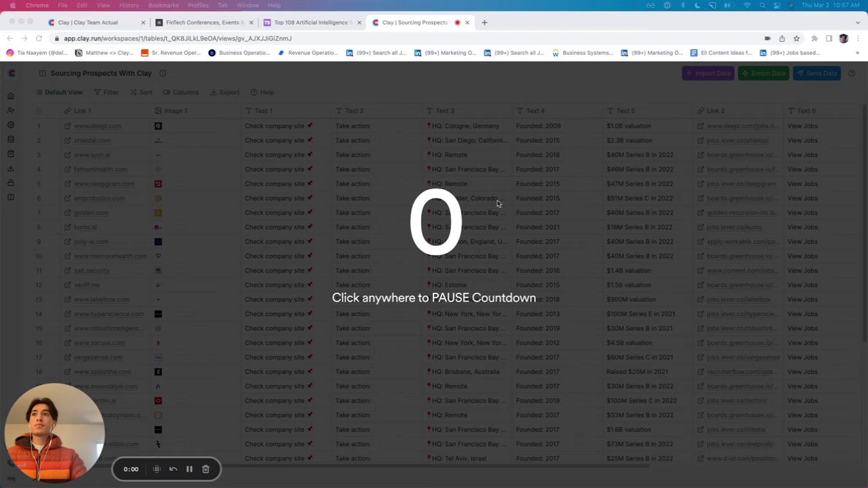The height and width of the screenshot is (488, 868).
Task: Switch to FinTech Conferences tab
Action: pyautogui.click(x=204, y=22)
